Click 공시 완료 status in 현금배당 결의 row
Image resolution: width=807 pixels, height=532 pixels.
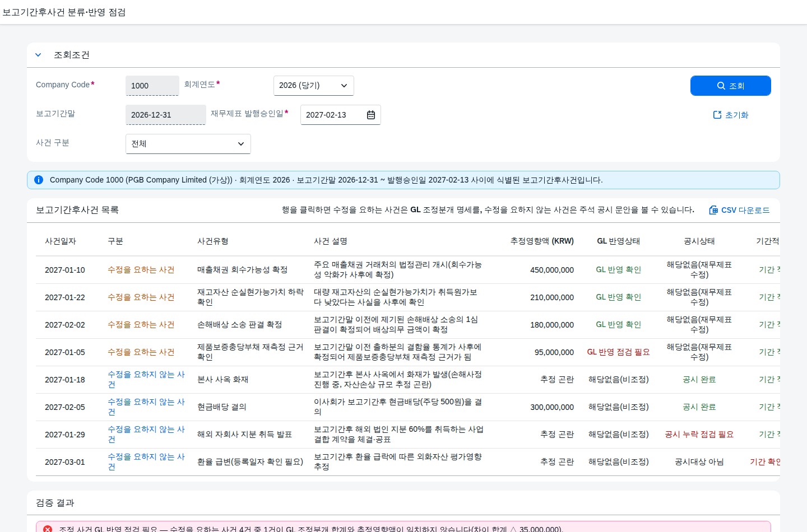[699, 407]
